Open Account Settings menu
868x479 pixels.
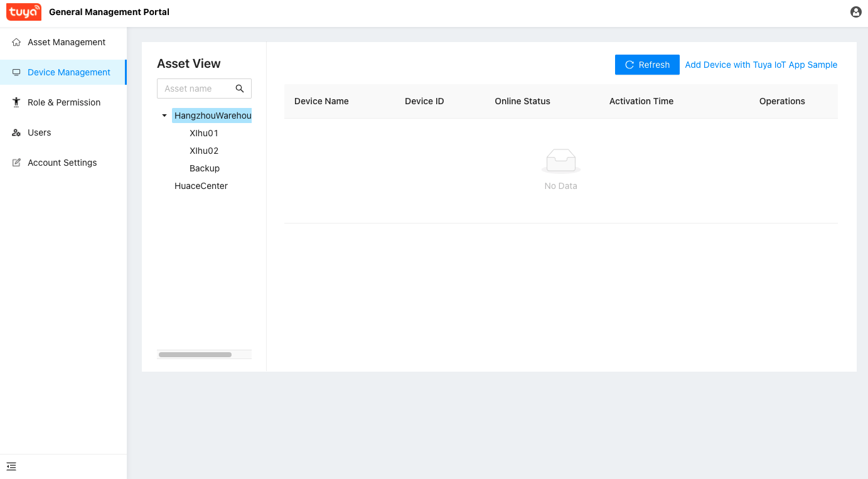point(62,163)
